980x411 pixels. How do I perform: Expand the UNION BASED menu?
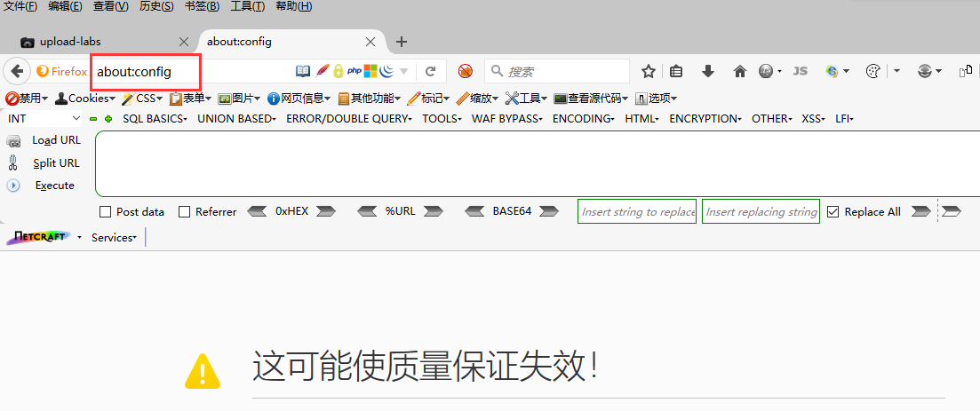pyautogui.click(x=236, y=119)
